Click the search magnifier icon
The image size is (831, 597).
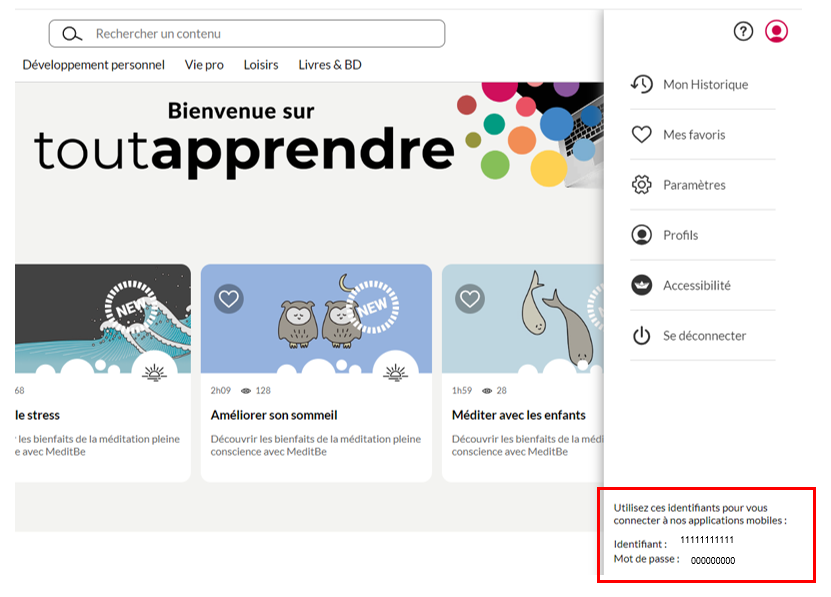point(71,34)
